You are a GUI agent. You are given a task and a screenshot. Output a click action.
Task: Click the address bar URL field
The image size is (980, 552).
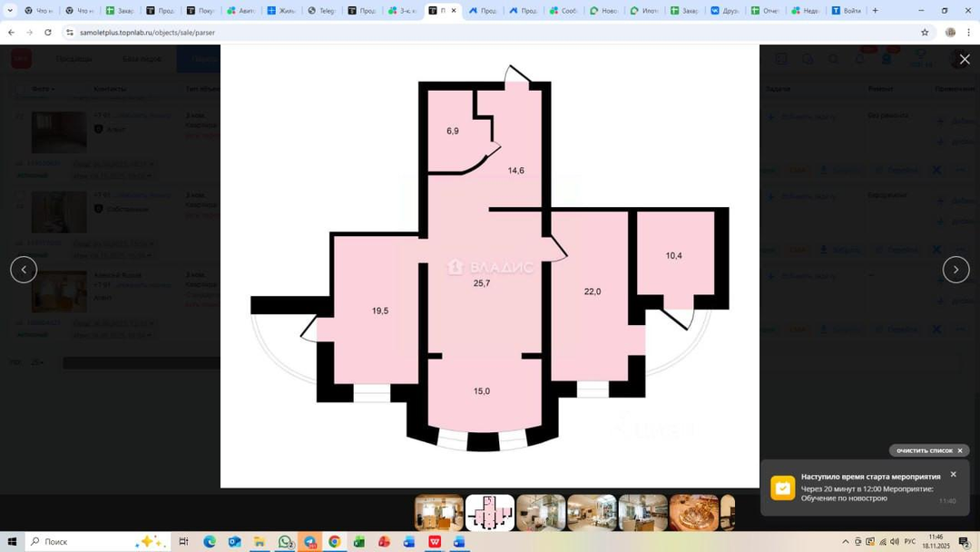(454, 32)
